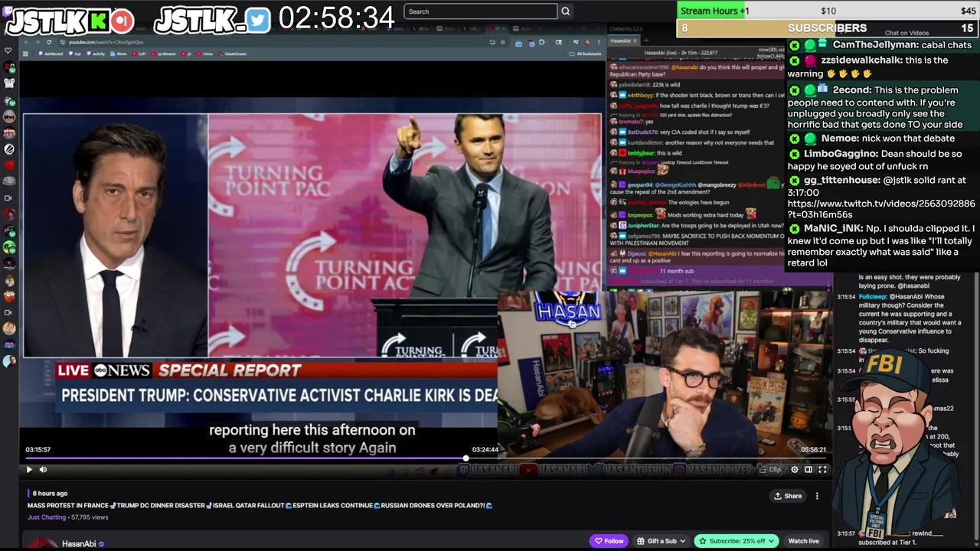The width and height of the screenshot is (980, 551).
Task: Click the video seek bar position handle
Action: click(465, 458)
